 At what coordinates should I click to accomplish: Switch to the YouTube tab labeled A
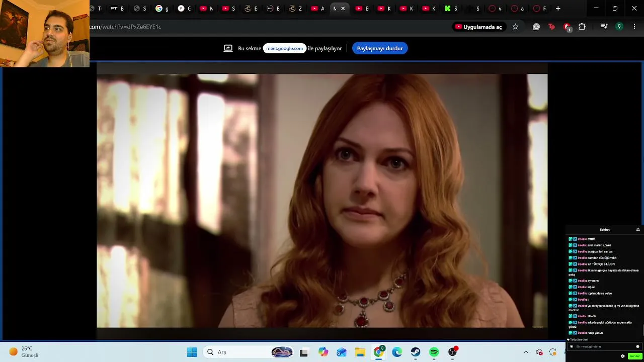318,9
